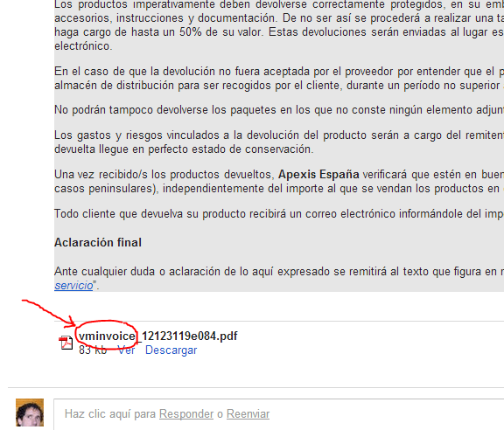
Task: Click the Ver link for the PDF
Action: click(x=126, y=350)
